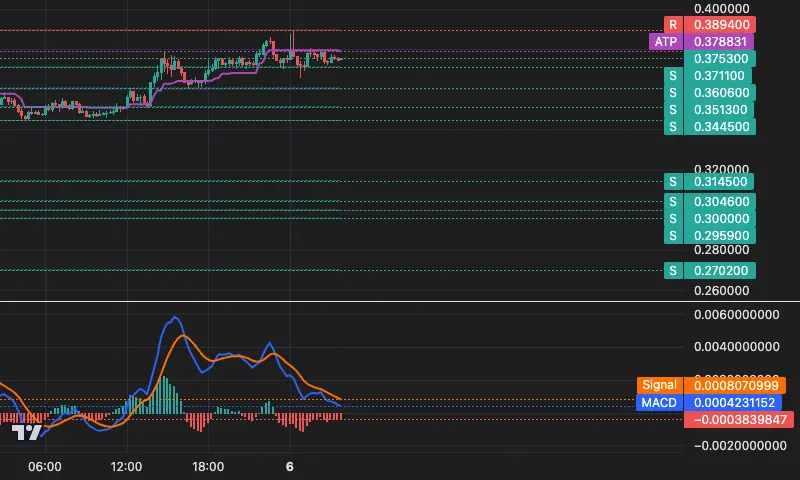800x480 pixels.
Task: Click the Signal value 0.0008070999
Action: click(x=735, y=385)
